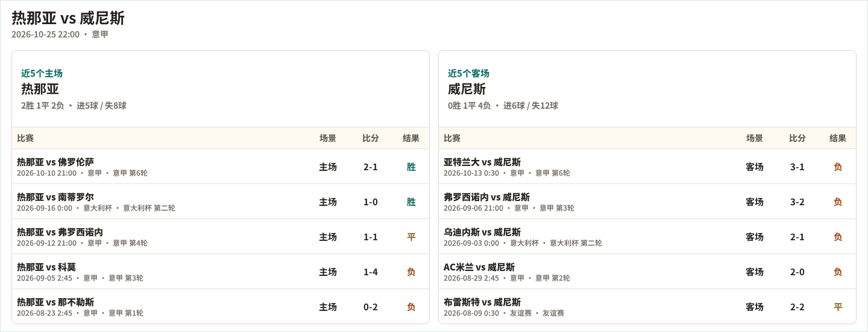Click the 比赛 column header in 热那亚 table
The image size is (868, 332).
click(25, 138)
